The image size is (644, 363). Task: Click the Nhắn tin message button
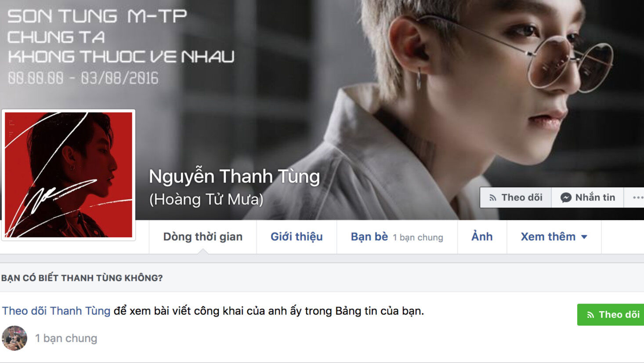click(x=588, y=198)
